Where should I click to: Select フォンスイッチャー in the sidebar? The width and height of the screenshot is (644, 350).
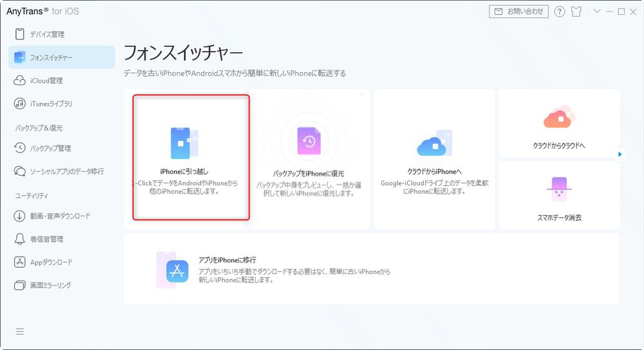52,57
